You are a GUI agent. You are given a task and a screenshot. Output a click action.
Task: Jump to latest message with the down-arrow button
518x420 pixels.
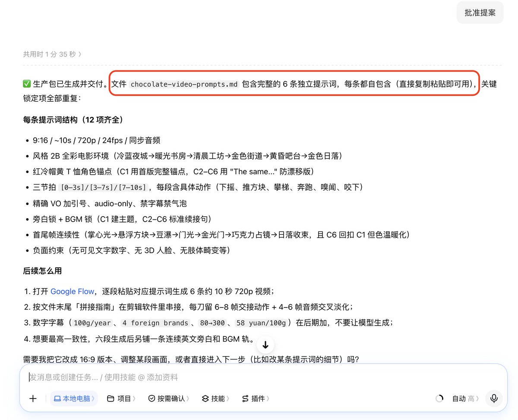coord(265,345)
